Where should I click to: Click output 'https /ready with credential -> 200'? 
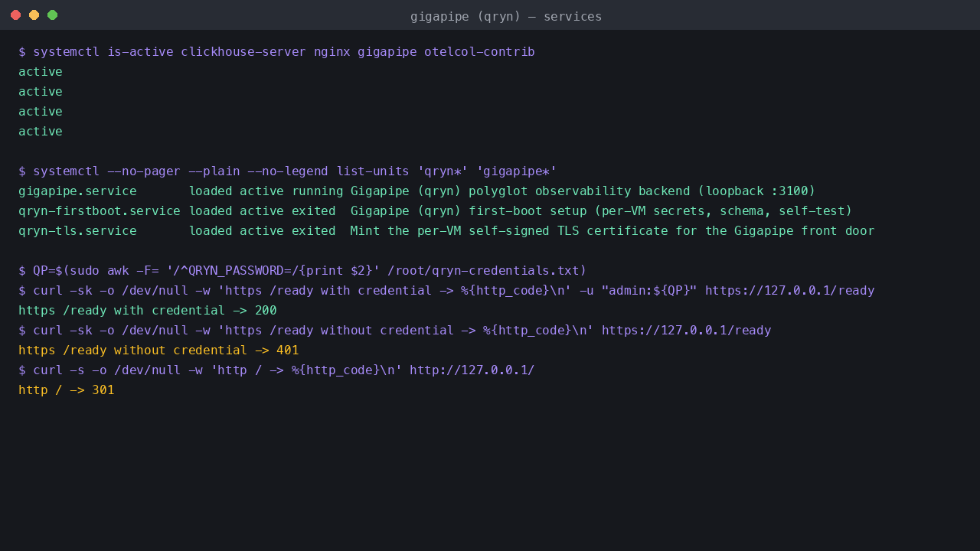point(148,311)
